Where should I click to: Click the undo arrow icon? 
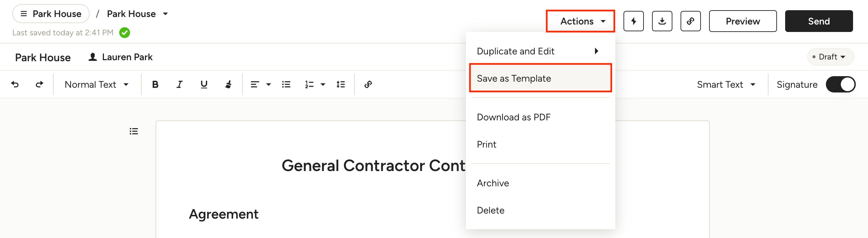(15, 84)
